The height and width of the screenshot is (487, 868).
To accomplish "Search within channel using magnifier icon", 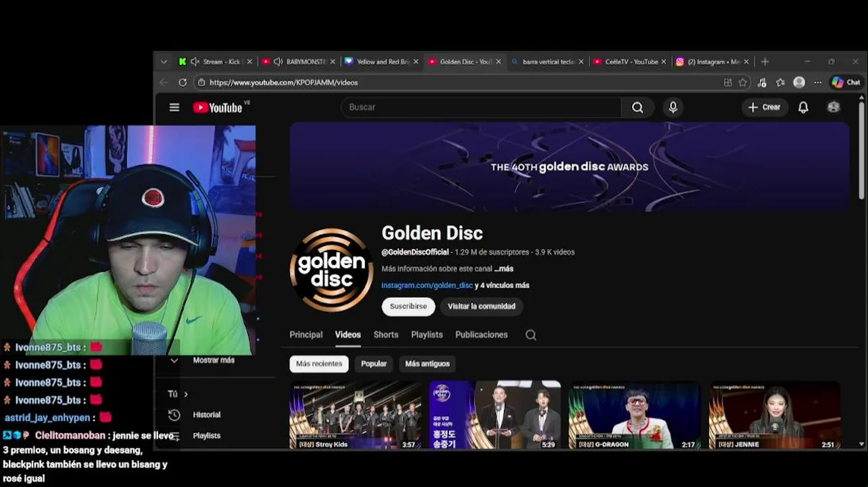I will pos(531,335).
